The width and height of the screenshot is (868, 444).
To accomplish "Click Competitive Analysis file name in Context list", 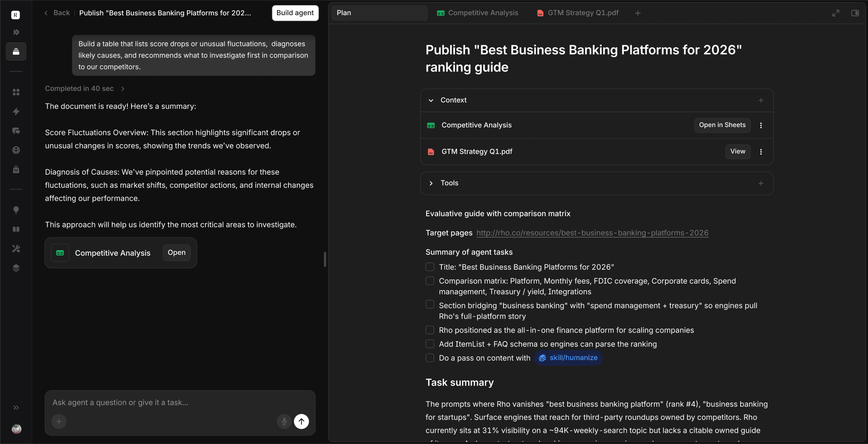I will coord(476,125).
